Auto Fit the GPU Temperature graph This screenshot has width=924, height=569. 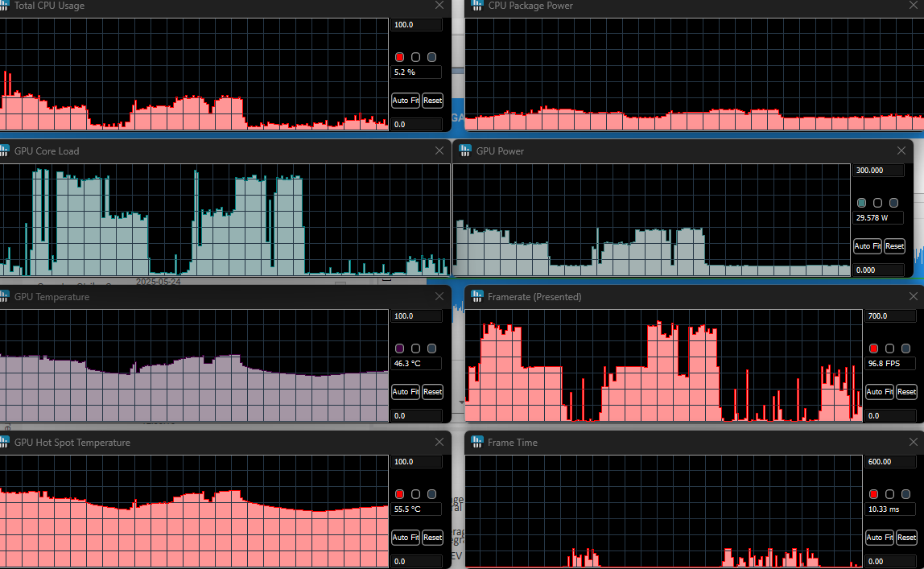coord(406,392)
